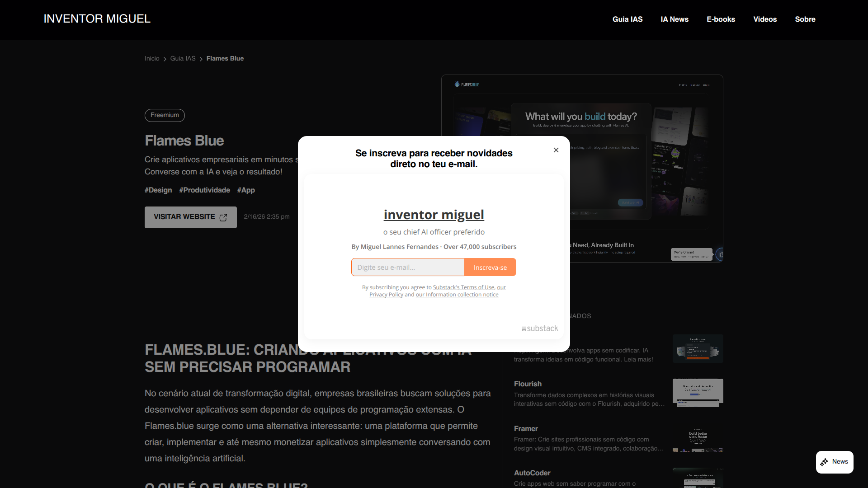
Task: Open the Sobre nav item
Action: click(x=805, y=19)
